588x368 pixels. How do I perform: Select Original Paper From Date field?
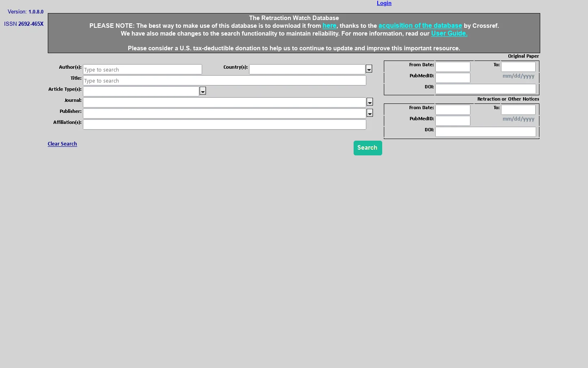point(453,67)
